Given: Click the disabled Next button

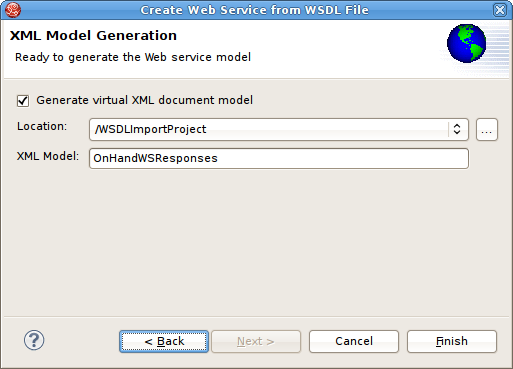Looking at the screenshot, I should click(256, 341).
